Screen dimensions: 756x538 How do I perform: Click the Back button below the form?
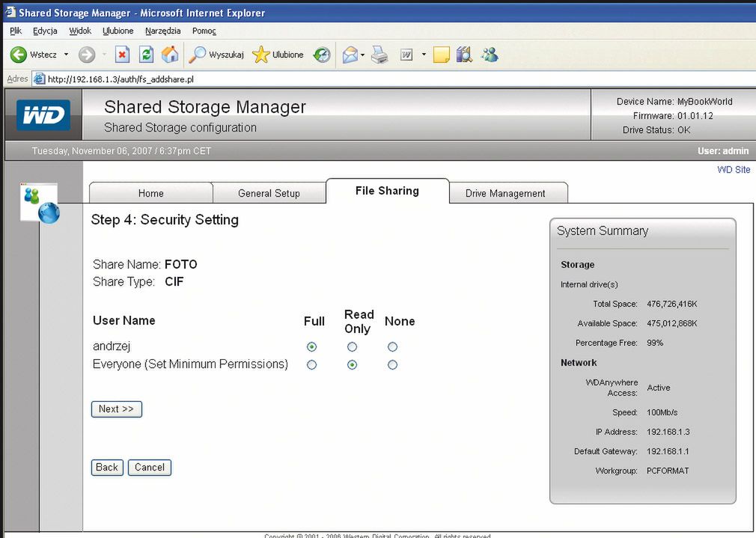click(x=107, y=468)
